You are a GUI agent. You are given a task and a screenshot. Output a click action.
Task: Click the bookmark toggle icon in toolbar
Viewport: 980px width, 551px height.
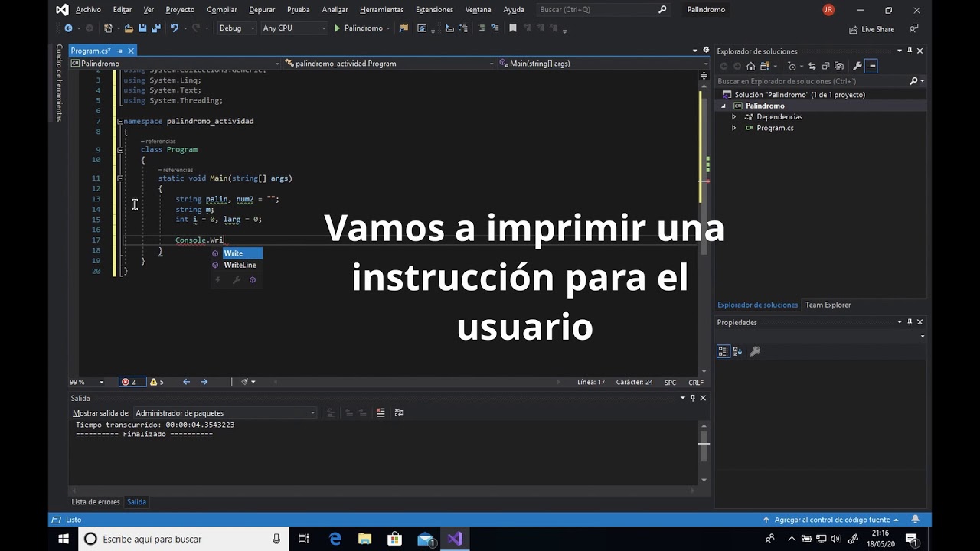[x=513, y=28]
